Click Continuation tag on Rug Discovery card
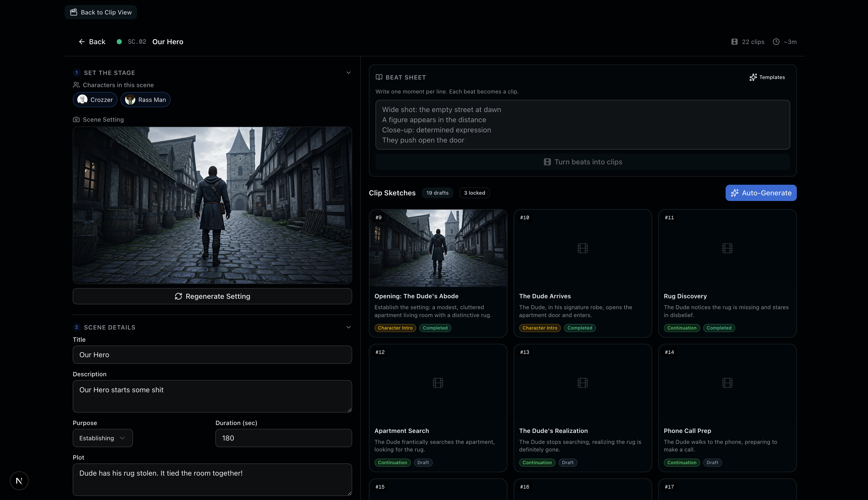The height and width of the screenshot is (500, 868). tap(682, 328)
